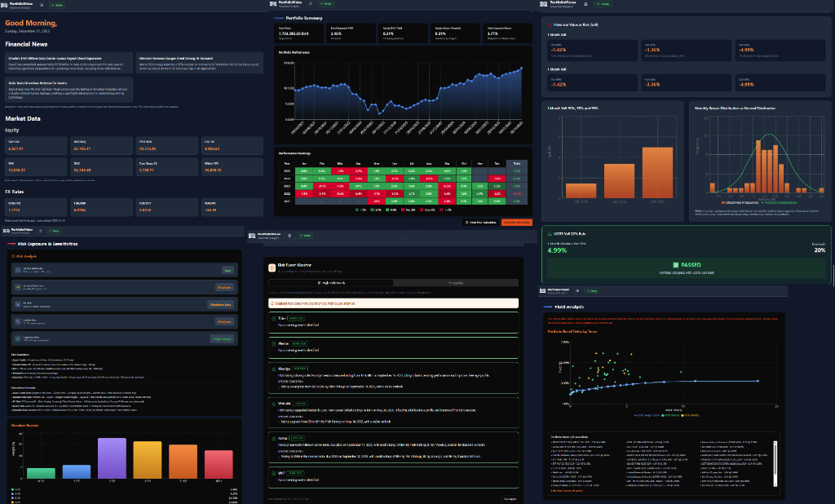Image resolution: width=835 pixels, height=504 pixels.
Task: Click the 'View Full Valuation' button
Action: tap(481, 222)
